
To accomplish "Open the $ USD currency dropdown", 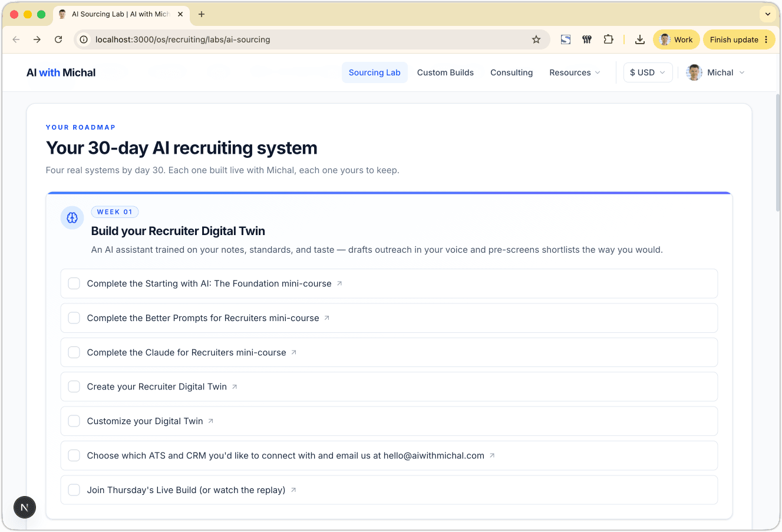I will click(648, 72).
